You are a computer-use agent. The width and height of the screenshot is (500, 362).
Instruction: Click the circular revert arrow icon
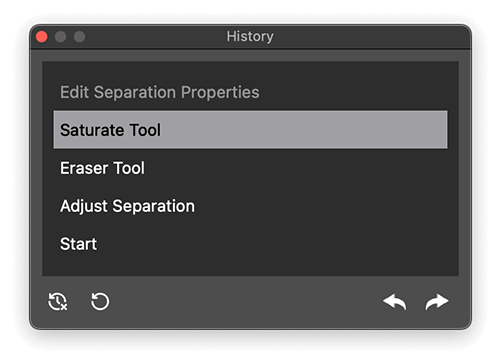100,301
